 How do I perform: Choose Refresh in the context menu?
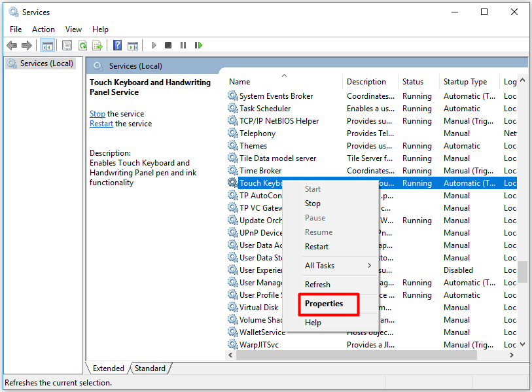tap(317, 285)
